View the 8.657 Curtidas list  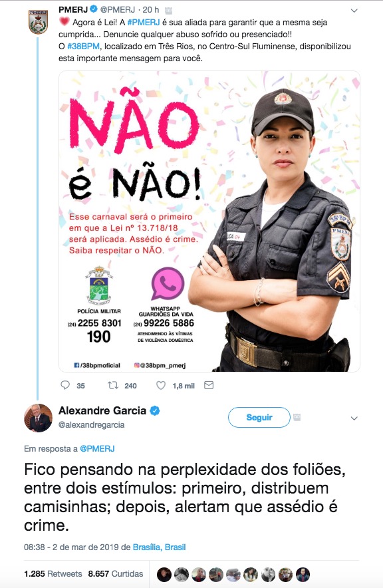point(116,574)
